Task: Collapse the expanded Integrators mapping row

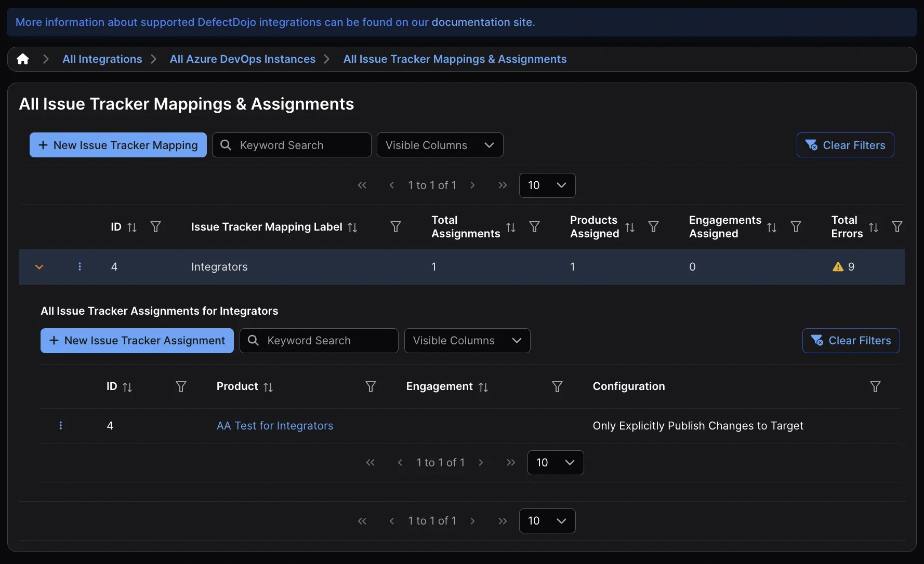Action: pos(39,267)
